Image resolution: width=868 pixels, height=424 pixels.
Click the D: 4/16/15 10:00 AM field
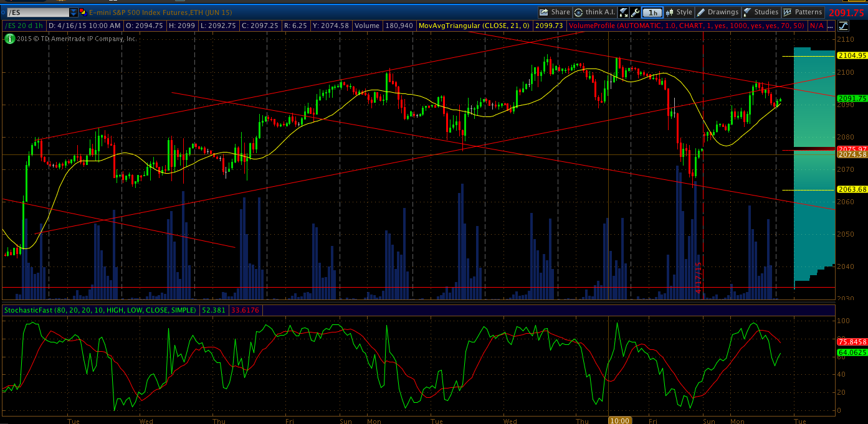pyautogui.click(x=84, y=26)
